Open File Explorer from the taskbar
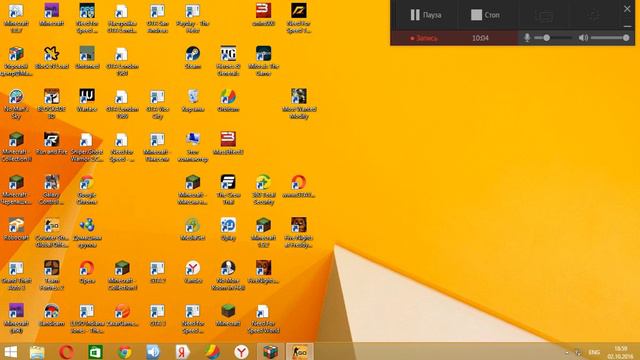 click(x=37, y=352)
